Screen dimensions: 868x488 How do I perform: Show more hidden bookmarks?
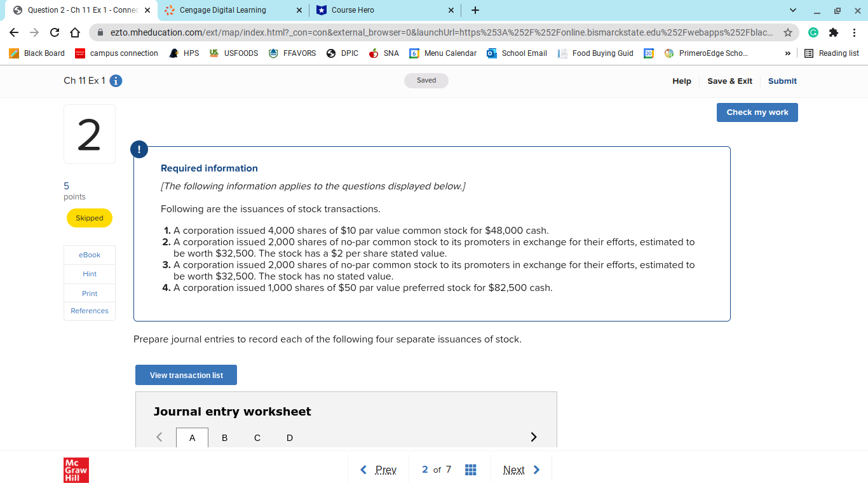(788, 53)
